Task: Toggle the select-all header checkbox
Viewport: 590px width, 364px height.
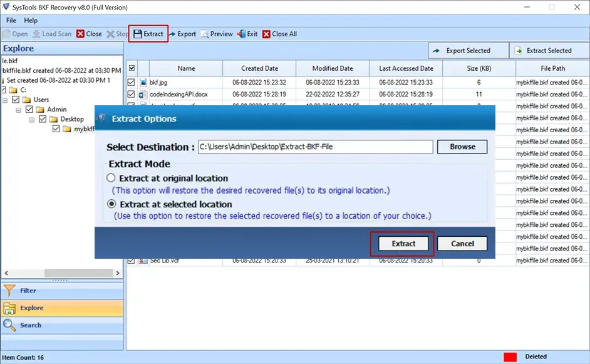Action: 132,68
